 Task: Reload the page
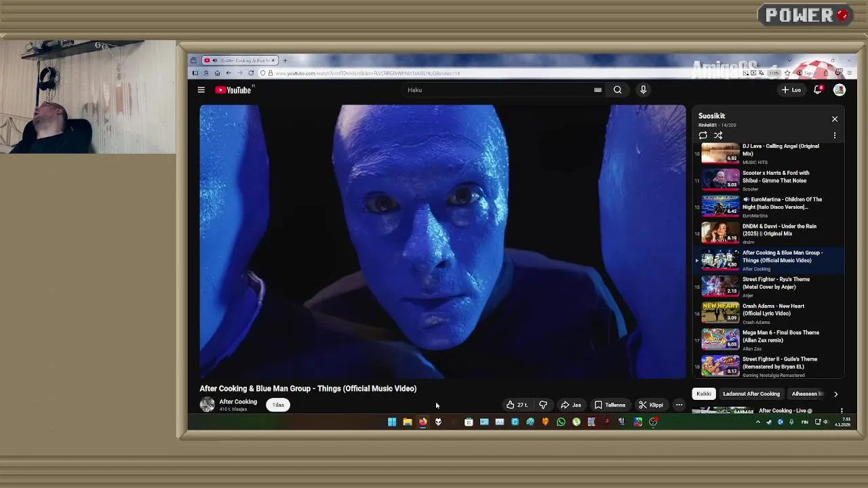pos(251,73)
